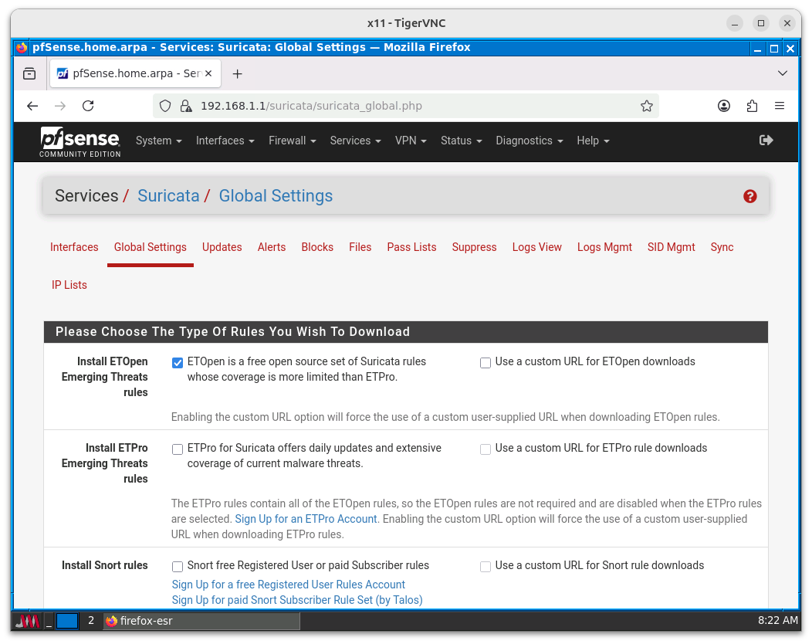
Task: Expand the Diagnostics menu
Action: click(529, 141)
